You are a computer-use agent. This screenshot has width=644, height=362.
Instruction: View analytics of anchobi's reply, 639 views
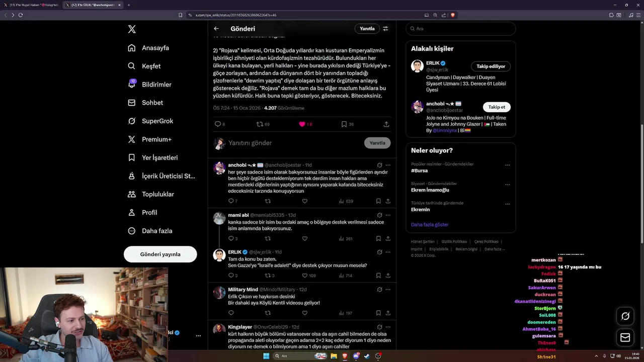(x=346, y=201)
